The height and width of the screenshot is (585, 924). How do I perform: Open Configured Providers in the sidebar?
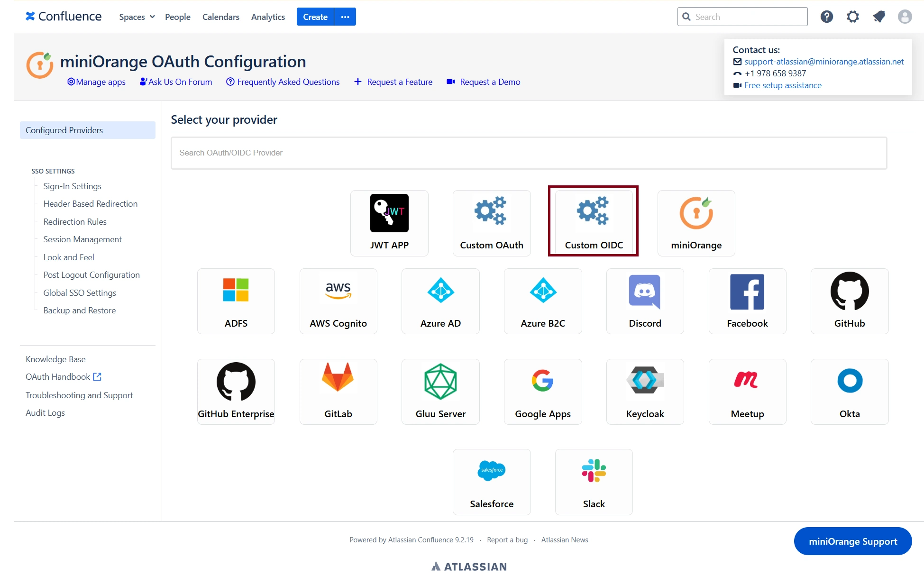88,130
